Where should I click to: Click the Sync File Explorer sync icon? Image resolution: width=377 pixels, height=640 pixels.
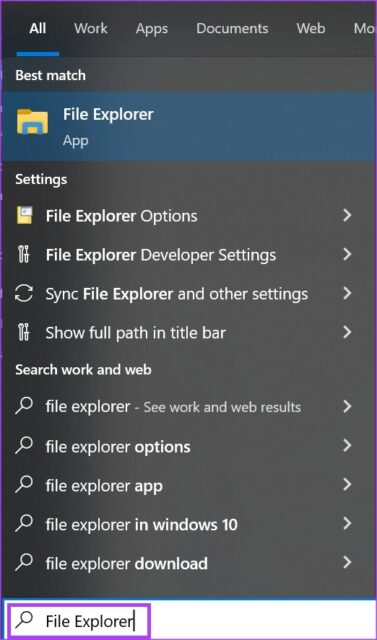point(24,293)
